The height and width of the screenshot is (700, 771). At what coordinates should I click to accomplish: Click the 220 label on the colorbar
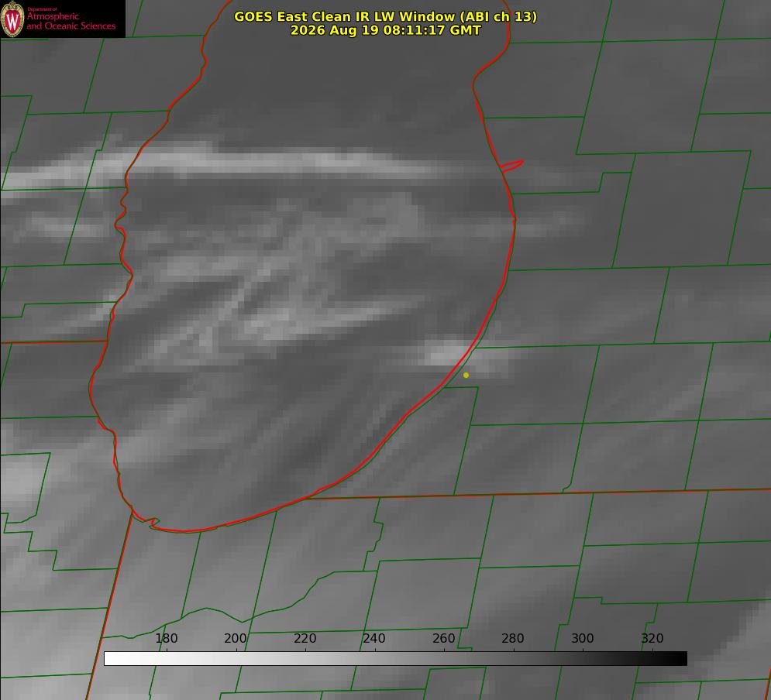tap(305, 638)
